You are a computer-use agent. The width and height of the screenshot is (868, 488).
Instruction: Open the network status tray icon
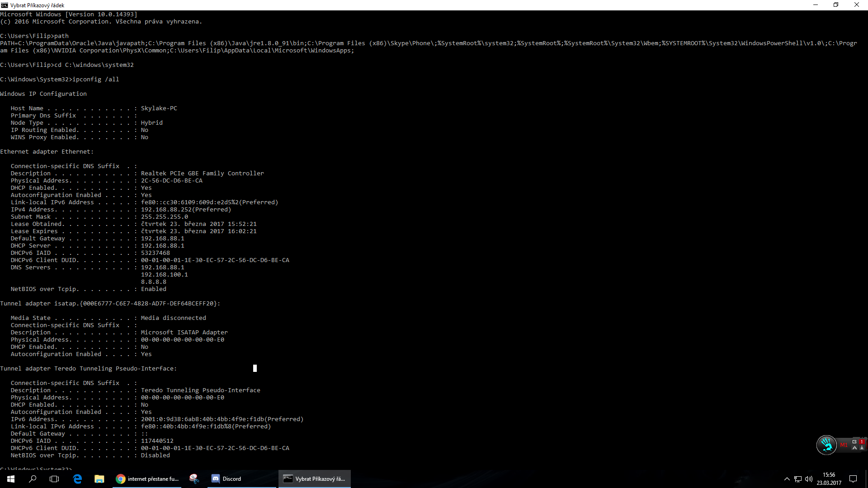click(798, 479)
